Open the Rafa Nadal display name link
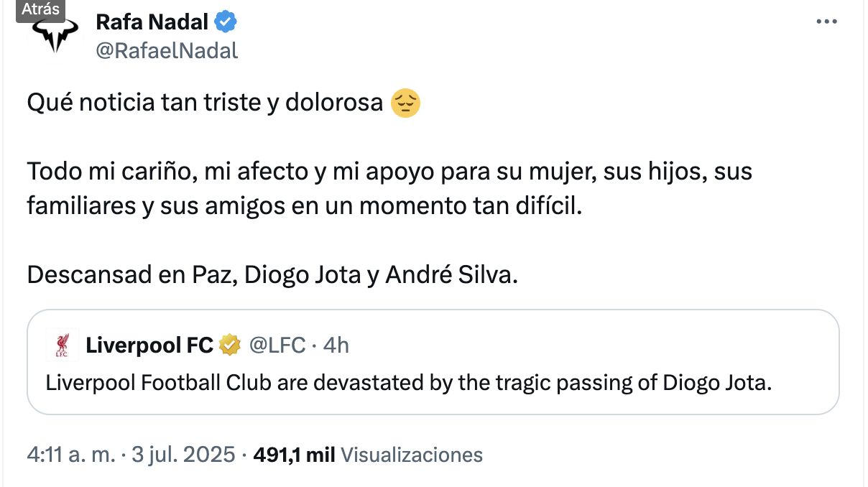 click(152, 22)
